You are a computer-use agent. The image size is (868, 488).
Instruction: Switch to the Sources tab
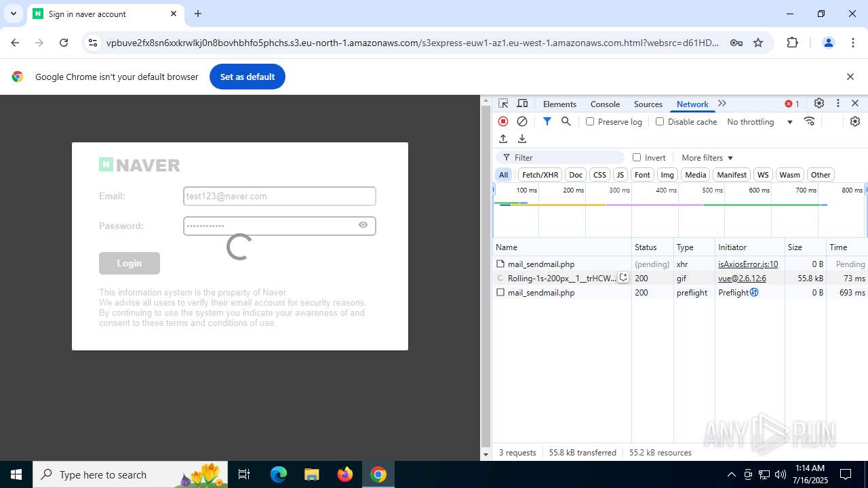click(x=648, y=104)
